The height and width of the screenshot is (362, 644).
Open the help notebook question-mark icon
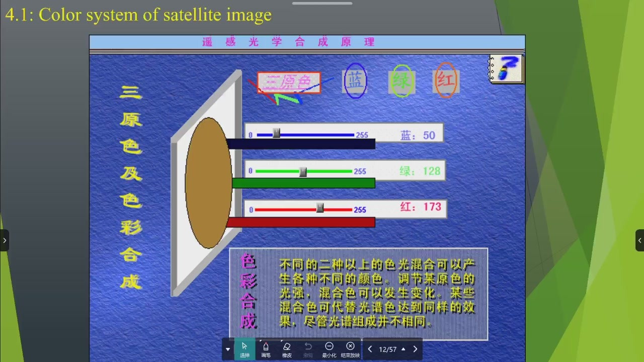507,69
